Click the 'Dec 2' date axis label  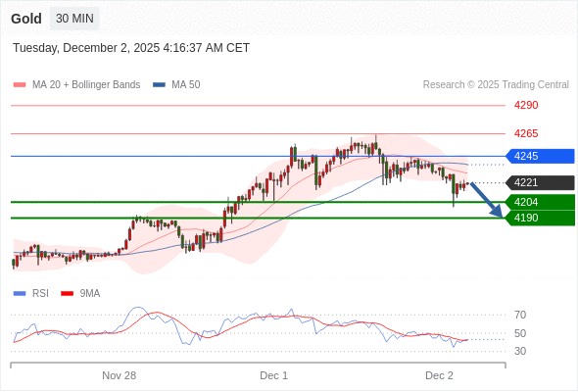pyautogui.click(x=439, y=375)
